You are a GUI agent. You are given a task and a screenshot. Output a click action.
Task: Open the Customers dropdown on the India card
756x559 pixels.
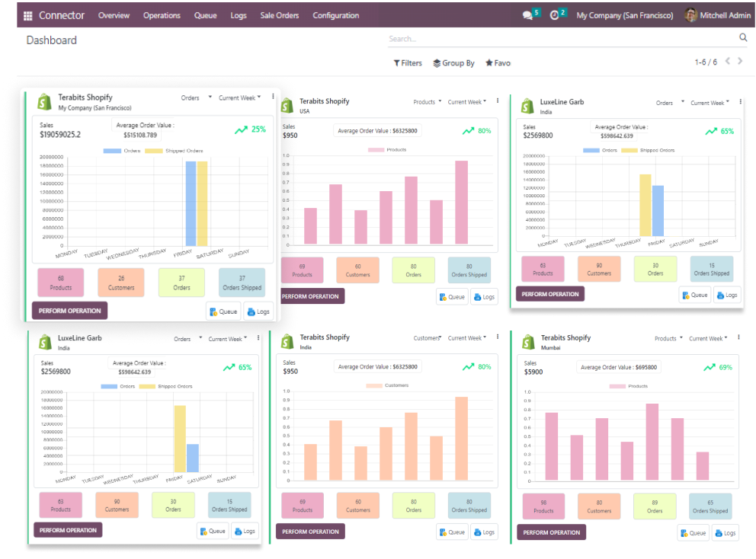428,338
